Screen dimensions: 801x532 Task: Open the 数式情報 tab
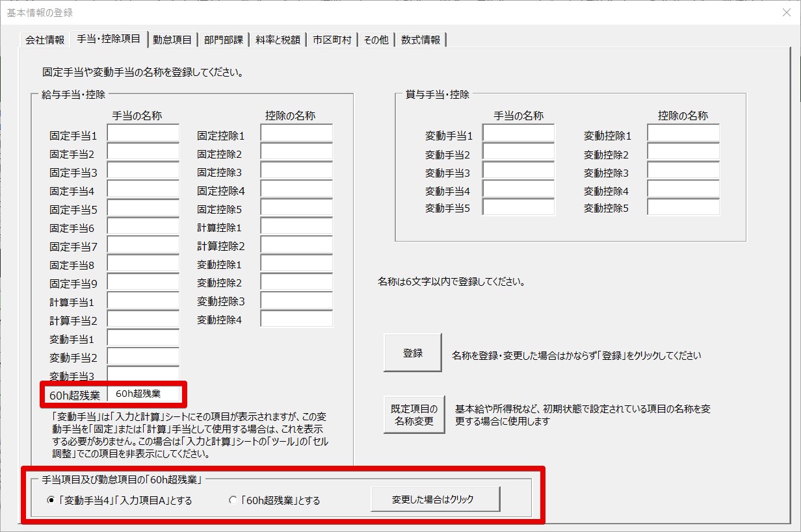[421, 40]
